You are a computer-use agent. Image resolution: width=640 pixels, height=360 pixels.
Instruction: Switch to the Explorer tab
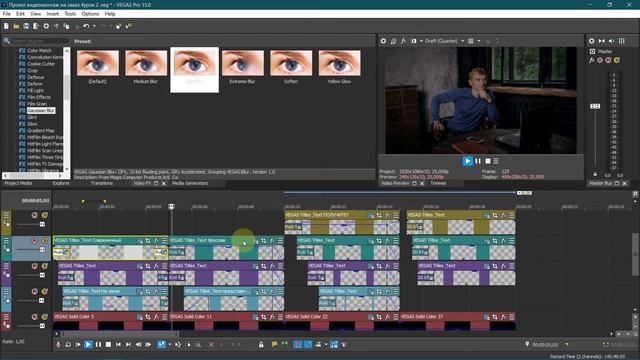[x=61, y=183]
